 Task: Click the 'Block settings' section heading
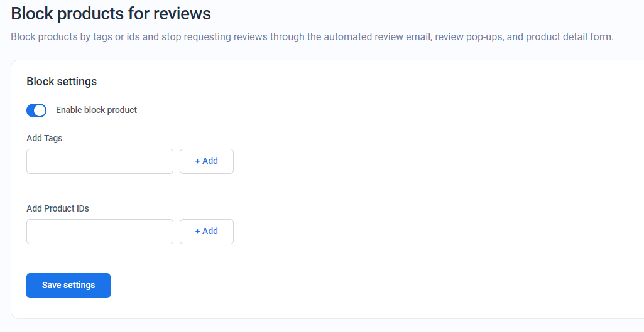pyautogui.click(x=62, y=81)
